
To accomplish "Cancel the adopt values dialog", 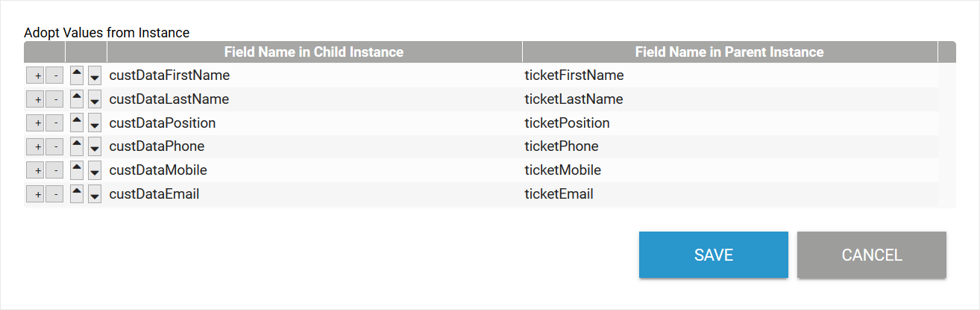I will [871, 255].
